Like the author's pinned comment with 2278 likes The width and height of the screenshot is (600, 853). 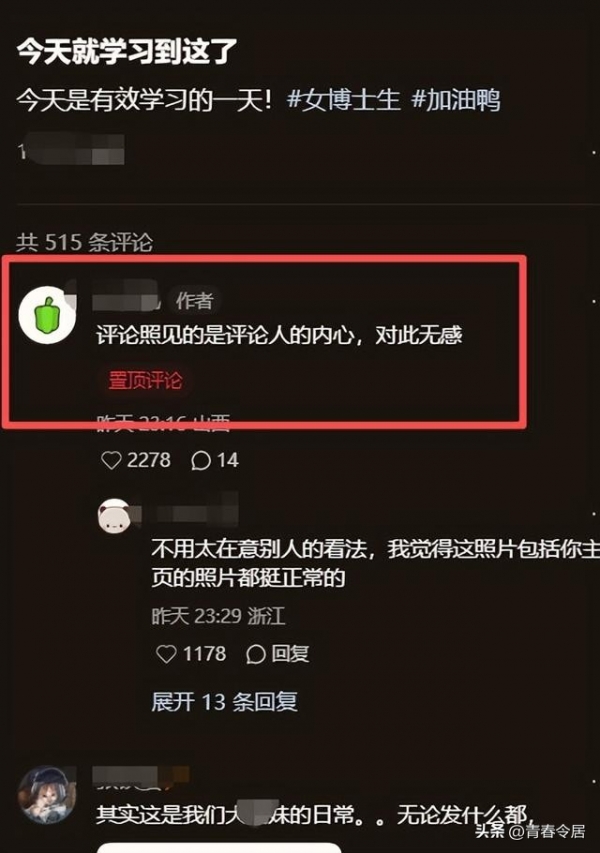136,460
